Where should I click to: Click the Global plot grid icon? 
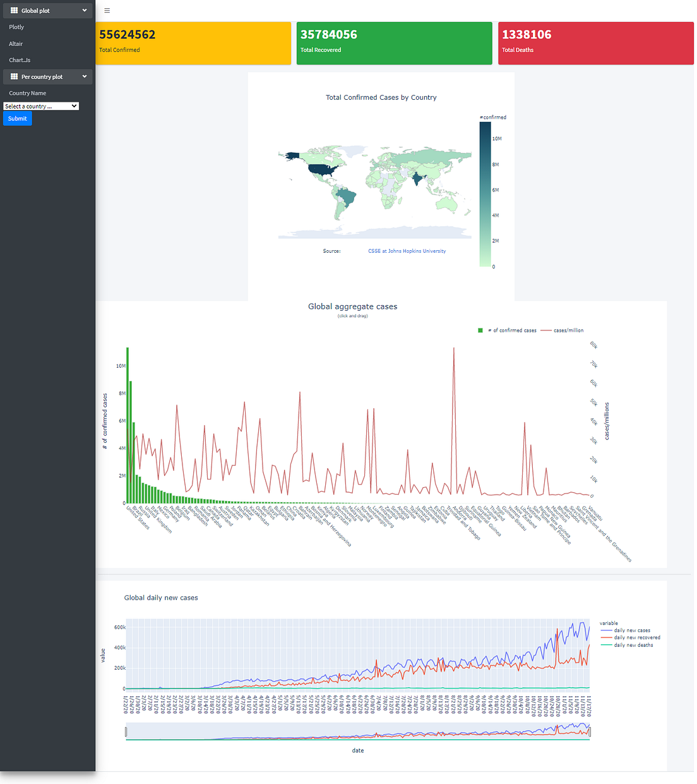(x=15, y=11)
